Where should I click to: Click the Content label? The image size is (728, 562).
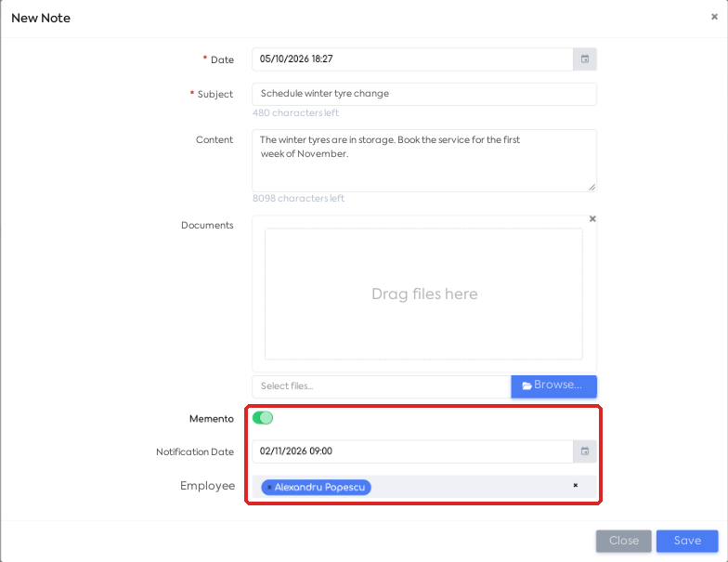[x=214, y=139]
